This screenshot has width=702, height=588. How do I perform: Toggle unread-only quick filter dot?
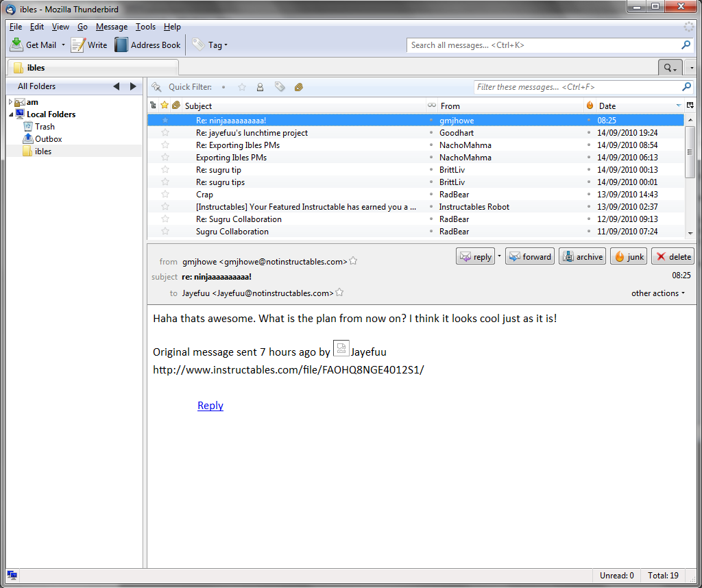(223, 87)
